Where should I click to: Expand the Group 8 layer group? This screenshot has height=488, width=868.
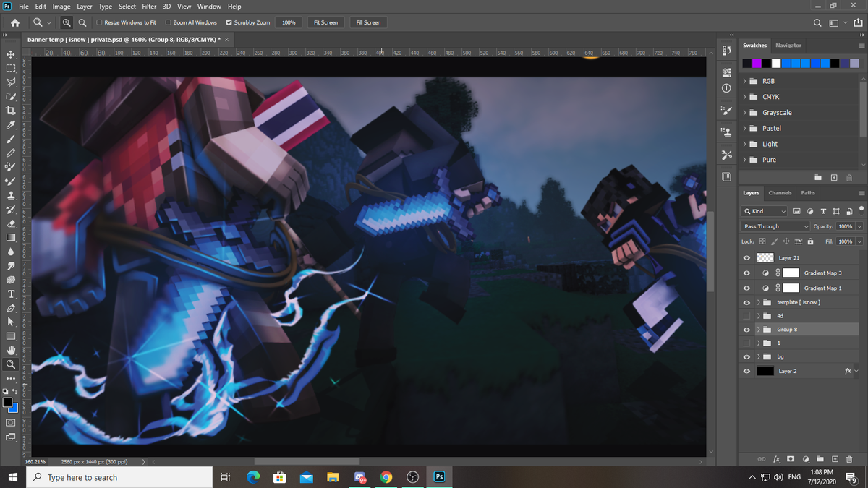point(758,330)
